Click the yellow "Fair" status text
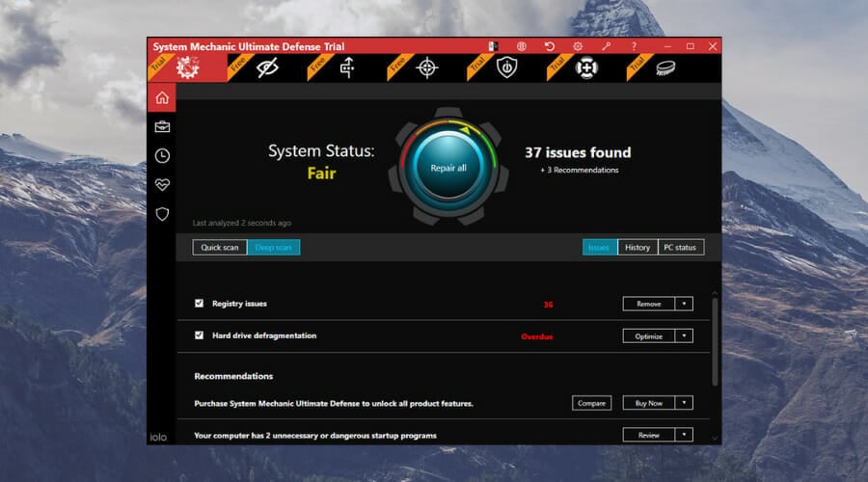This screenshot has height=482, width=868. pyautogui.click(x=321, y=174)
